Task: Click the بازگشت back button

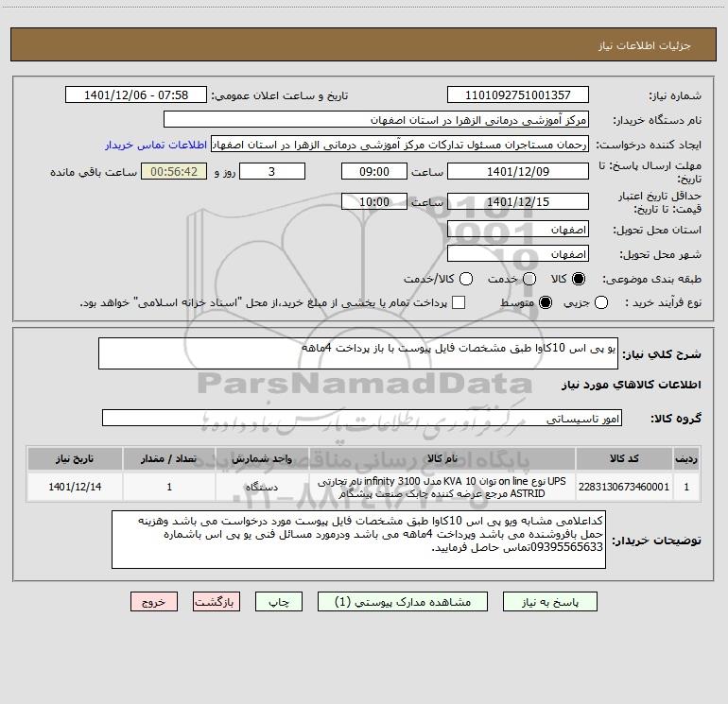Action: 217,602
